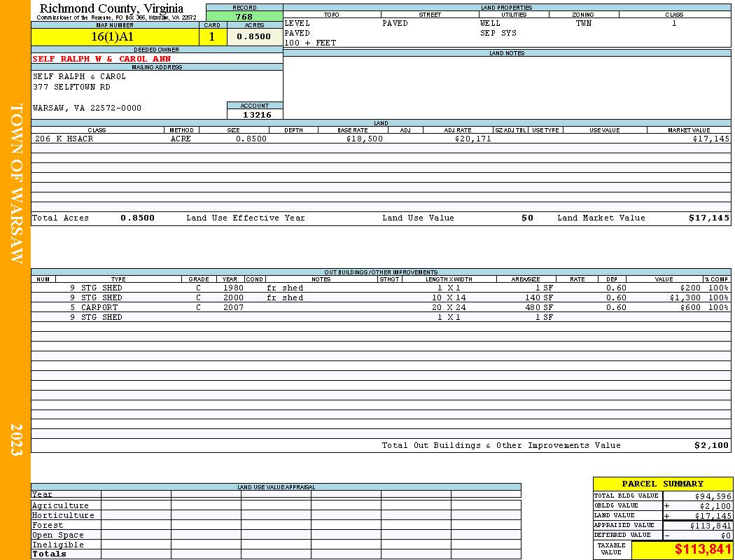Select the account number 13216

(257, 115)
